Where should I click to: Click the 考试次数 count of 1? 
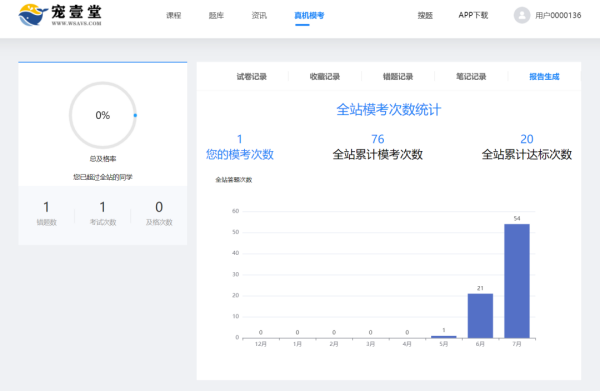pos(103,207)
